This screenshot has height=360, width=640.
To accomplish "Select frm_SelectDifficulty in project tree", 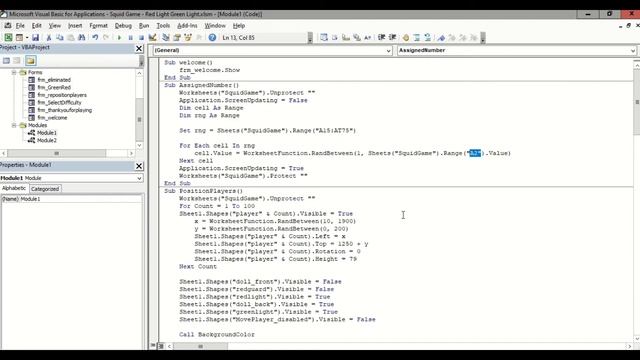I will click(59, 102).
